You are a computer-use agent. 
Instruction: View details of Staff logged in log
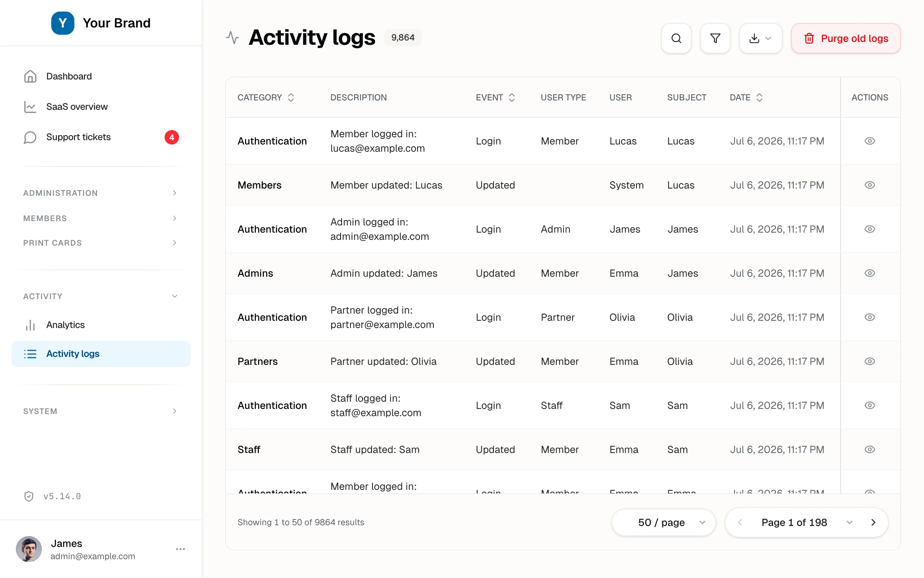870,406
